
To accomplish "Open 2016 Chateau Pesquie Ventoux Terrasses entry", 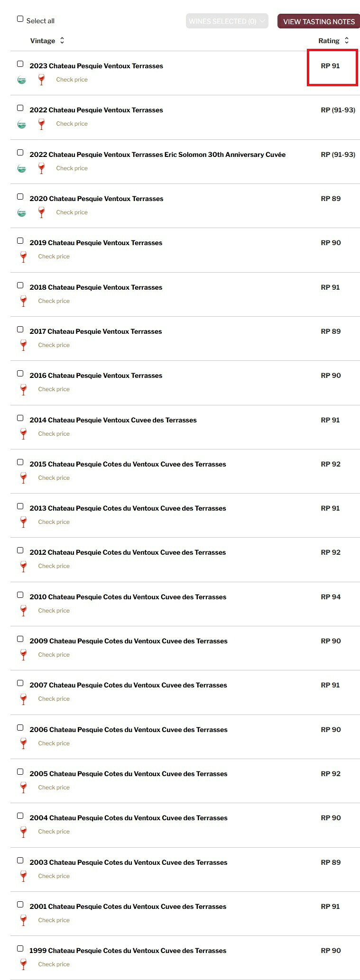I will 96,376.
